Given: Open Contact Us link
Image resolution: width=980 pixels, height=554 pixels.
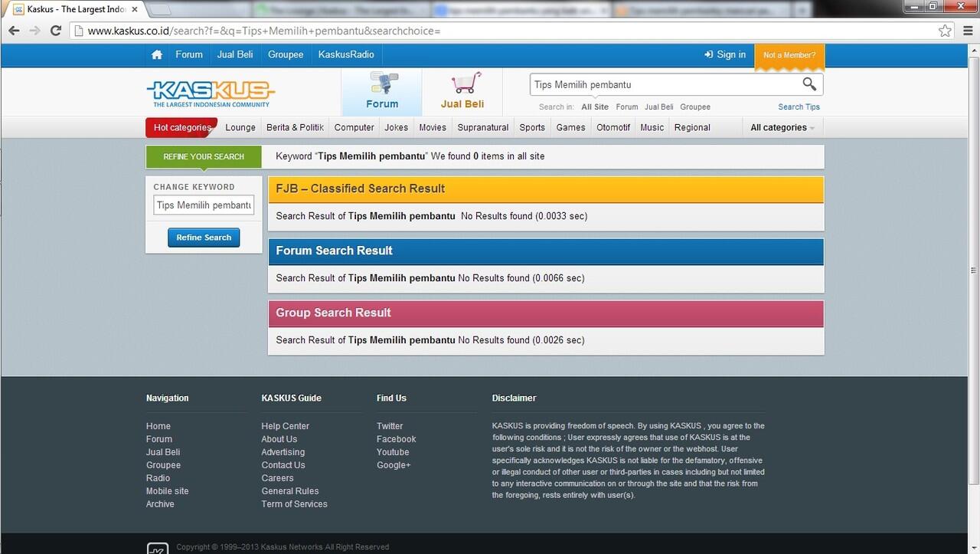Looking at the screenshot, I should [x=283, y=465].
